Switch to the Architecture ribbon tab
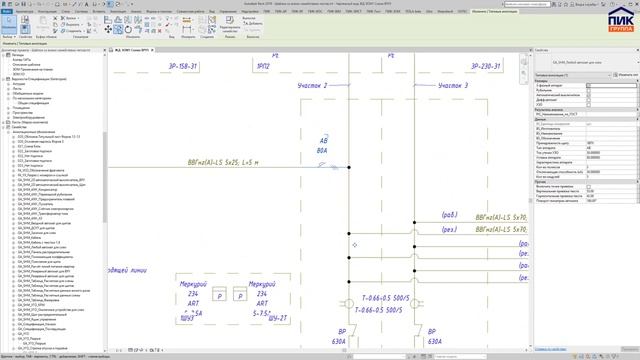The width and height of the screenshot is (640, 360). point(24,11)
